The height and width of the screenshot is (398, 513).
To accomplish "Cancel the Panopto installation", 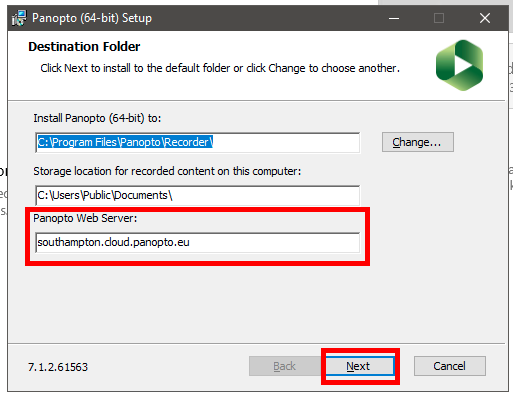I will 450,366.
